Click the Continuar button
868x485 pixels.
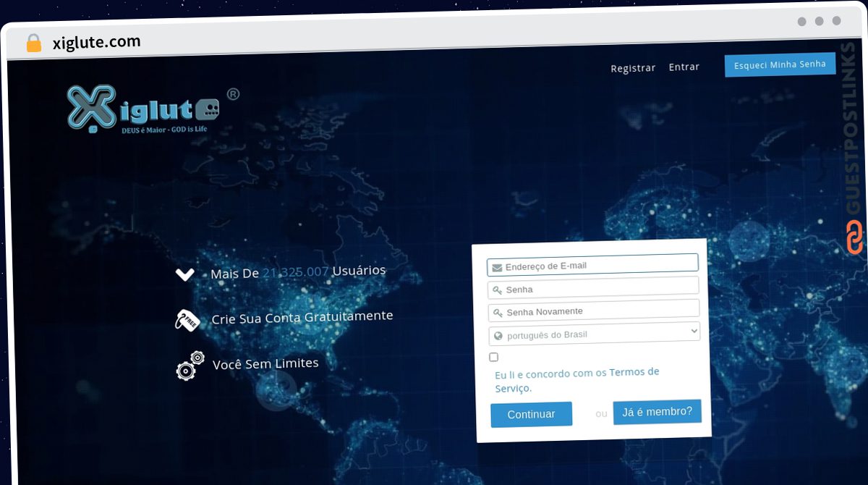[x=532, y=414]
